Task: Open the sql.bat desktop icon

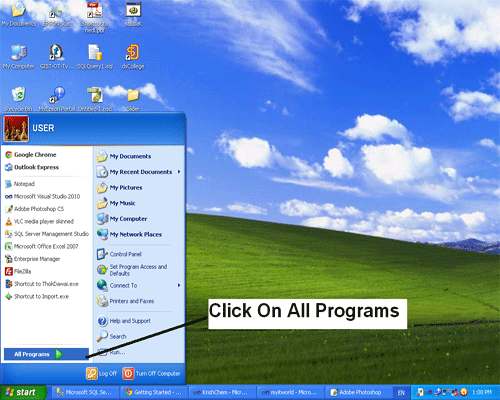Action: (x=133, y=14)
